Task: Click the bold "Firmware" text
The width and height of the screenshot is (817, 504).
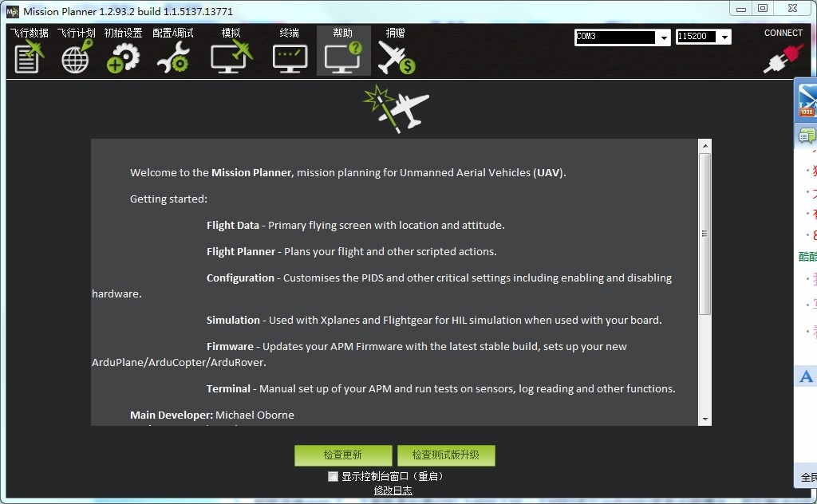Action: (230, 347)
